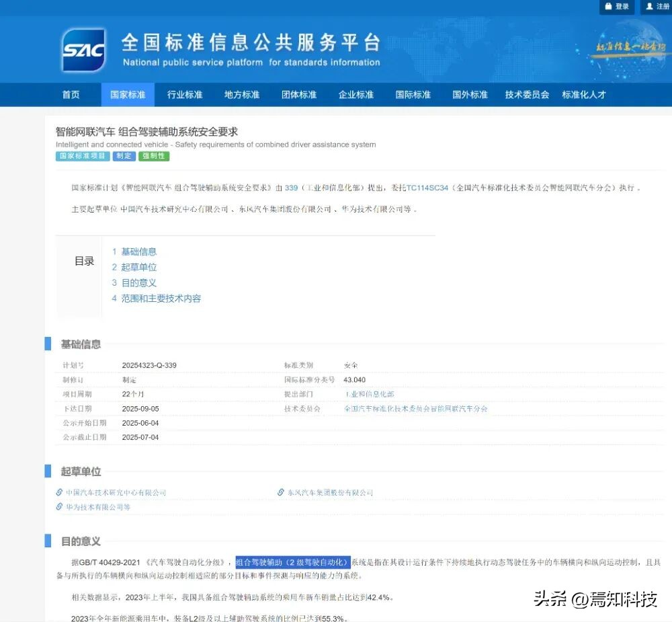
Task: Switch to 地方标准 tab
Action: [x=242, y=94]
